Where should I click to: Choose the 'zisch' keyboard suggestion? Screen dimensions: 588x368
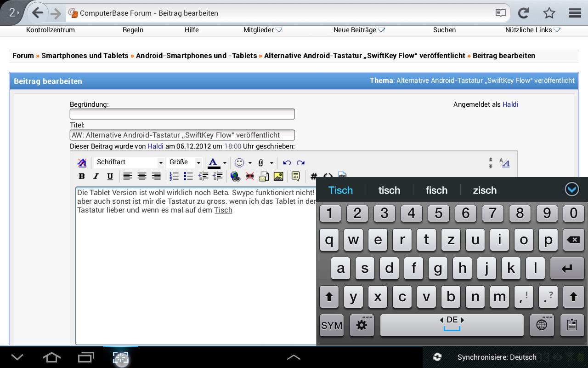(x=485, y=190)
